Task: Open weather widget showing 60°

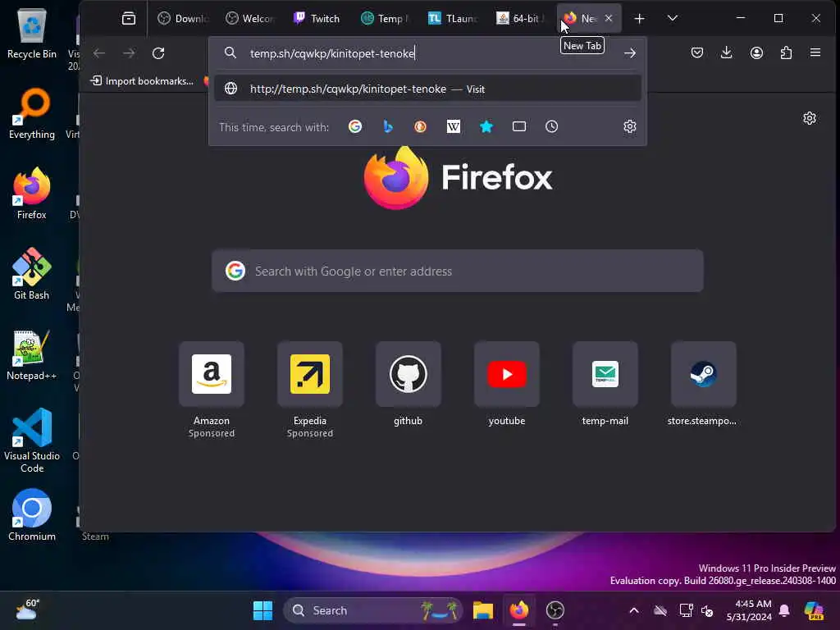Action: (x=28, y=610)
